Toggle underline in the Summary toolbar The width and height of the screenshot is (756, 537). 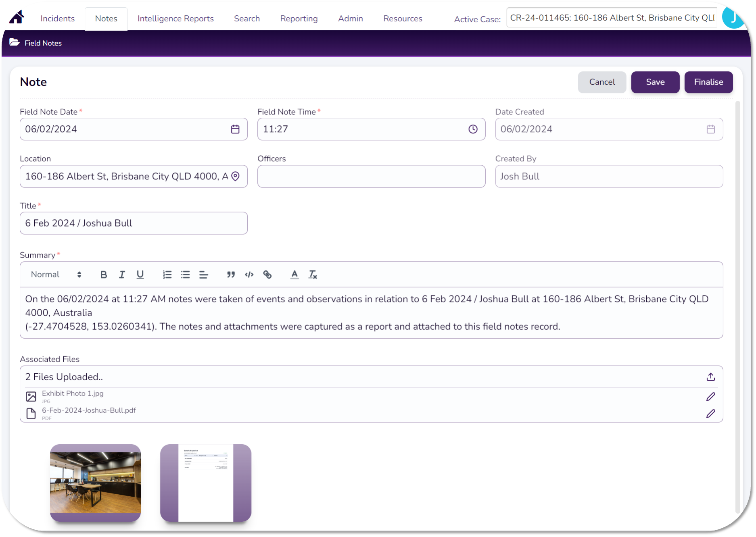click(x=140, y=275)
